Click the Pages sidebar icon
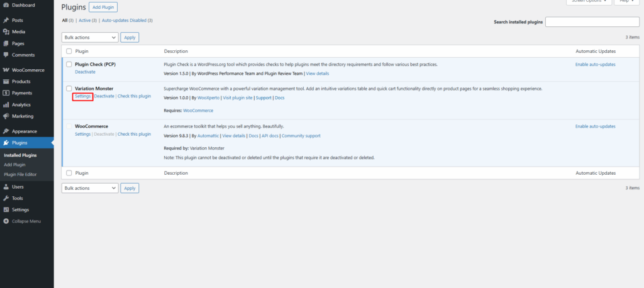The width and height of the screenshot is (644, 288). pyautogui.click(x=6, y=43)
